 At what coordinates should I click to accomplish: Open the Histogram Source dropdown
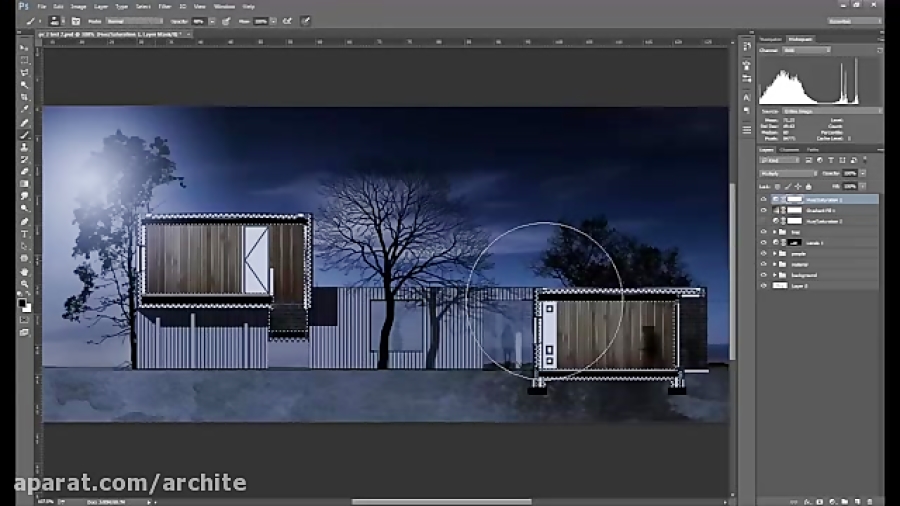[x=830, y=111]
